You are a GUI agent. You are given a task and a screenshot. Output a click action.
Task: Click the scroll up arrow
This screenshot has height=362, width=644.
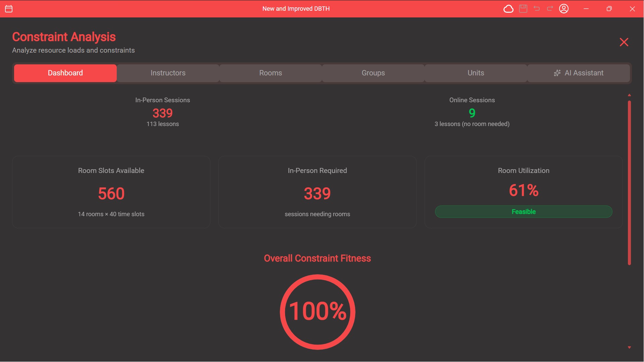(629, 95)
